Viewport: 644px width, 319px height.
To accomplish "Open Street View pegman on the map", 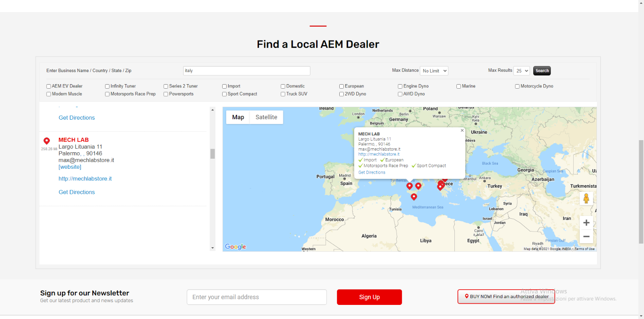I will click(x=586, y=198).
